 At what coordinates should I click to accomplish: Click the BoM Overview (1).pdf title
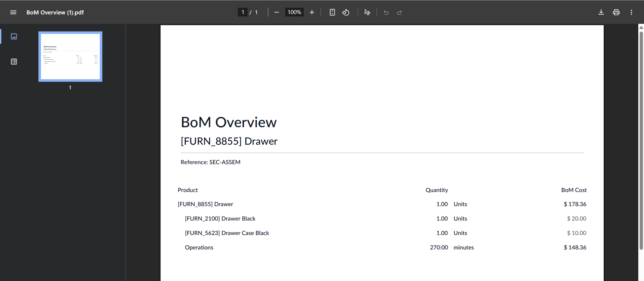coord(55,12)
